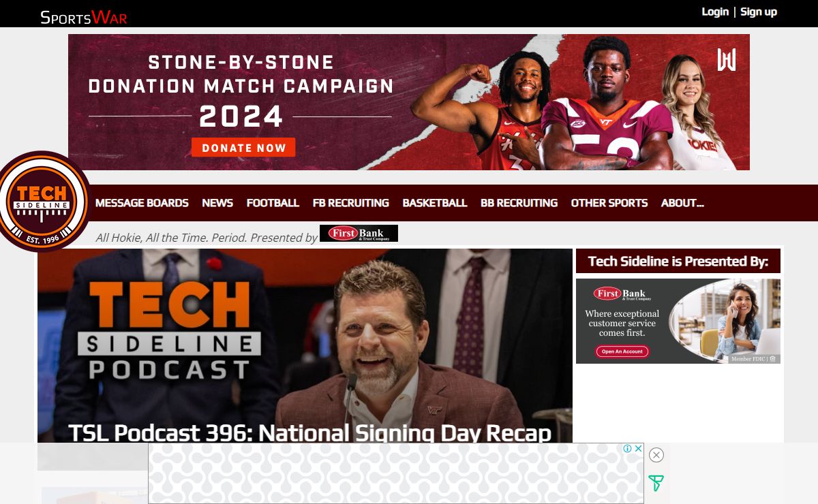This screenshot has width=818, height=504.
Task: Expand the FB Recruiting menu
Action: [351, 203]
